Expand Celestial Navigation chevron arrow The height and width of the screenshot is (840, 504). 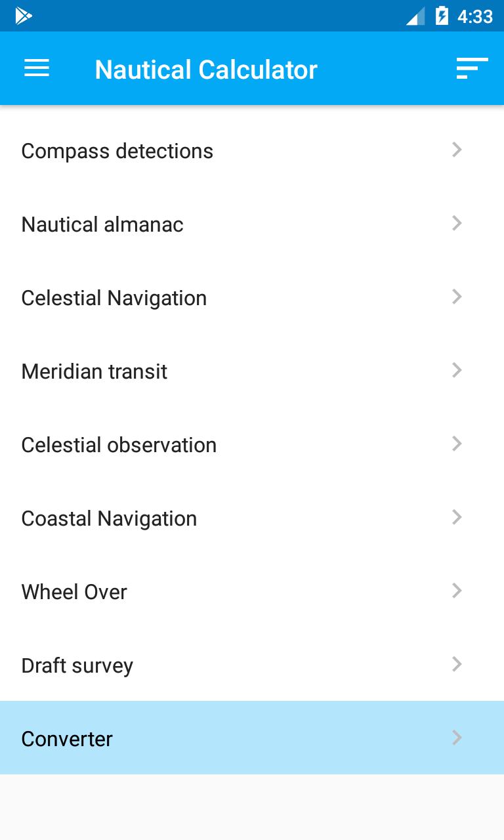(x=457, y=297)
